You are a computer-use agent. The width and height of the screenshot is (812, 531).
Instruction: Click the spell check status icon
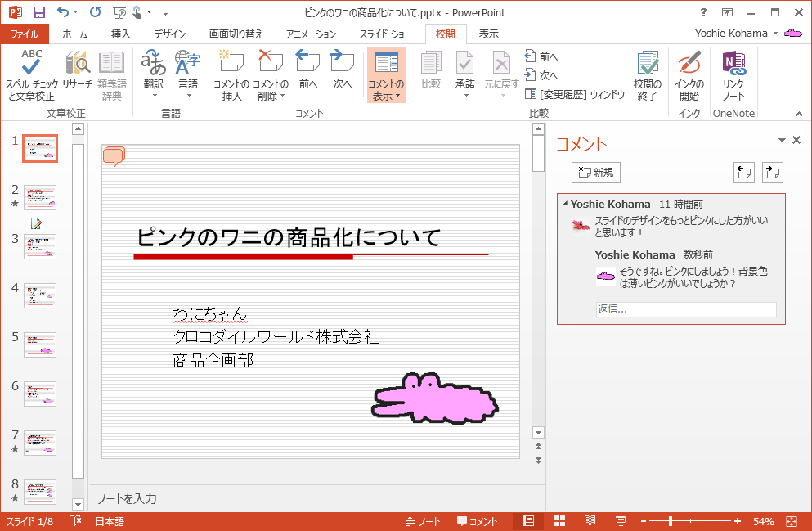pos(75,520)
